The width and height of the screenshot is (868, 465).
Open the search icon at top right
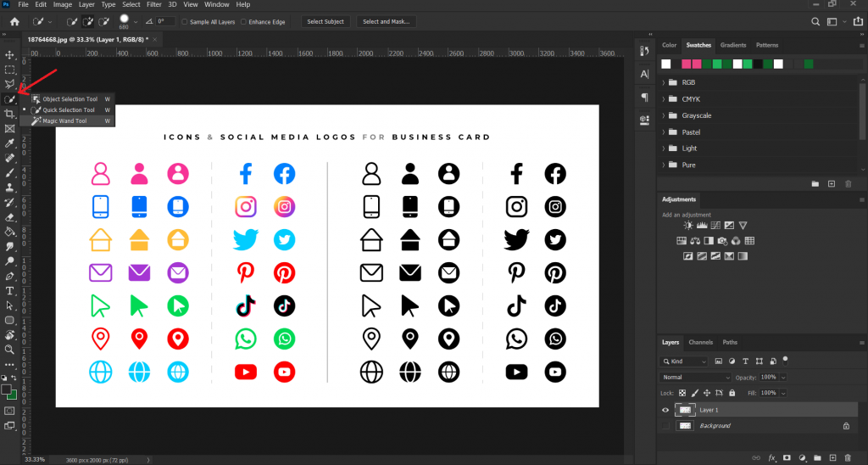815,21
